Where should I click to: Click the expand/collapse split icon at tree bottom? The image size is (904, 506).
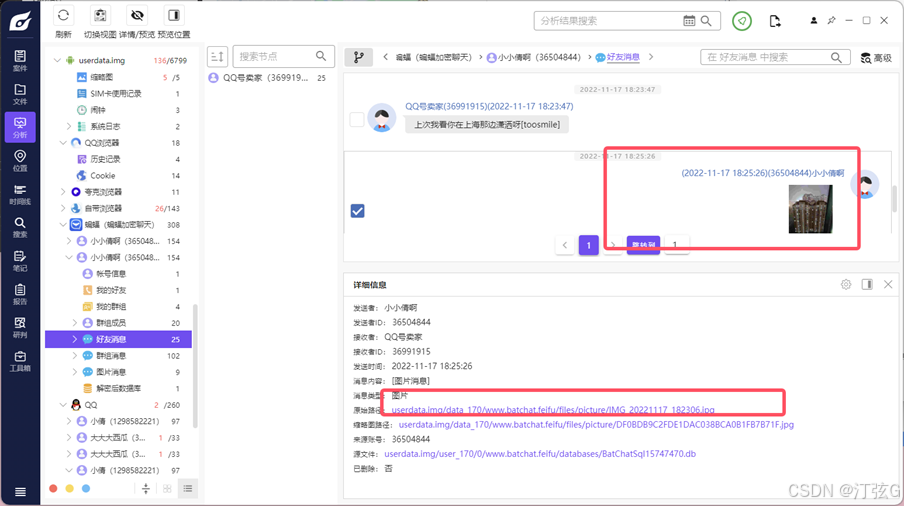[146, 489]
